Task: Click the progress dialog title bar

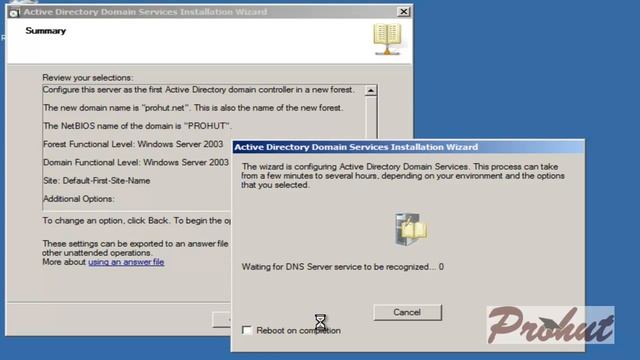Action: (x=408, y=147)
